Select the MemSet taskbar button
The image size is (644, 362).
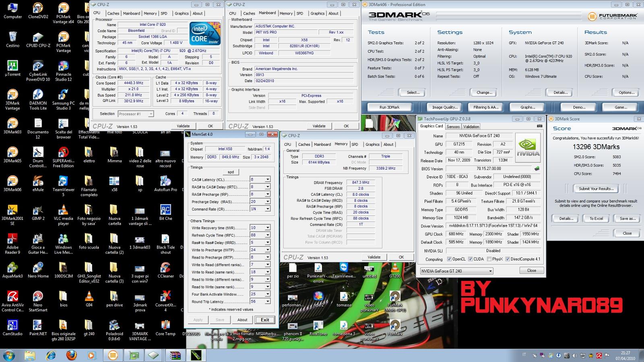tap(196, 355)
